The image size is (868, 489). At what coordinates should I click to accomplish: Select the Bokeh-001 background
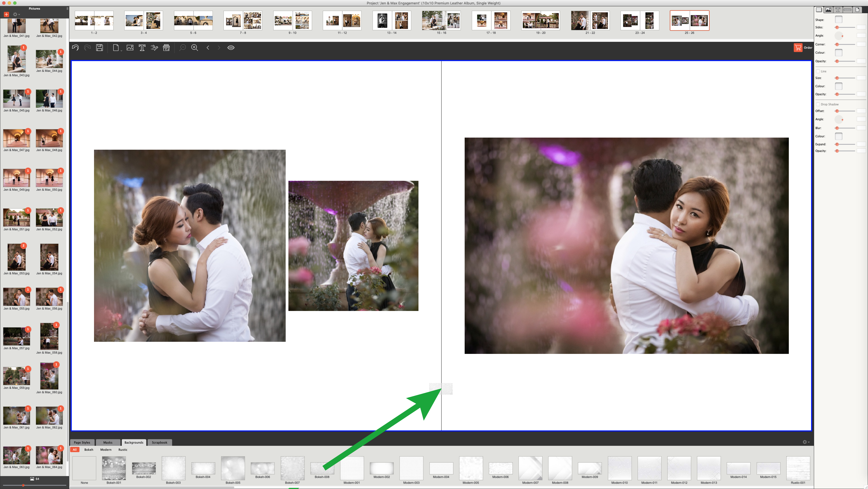(x=114, y=468)
